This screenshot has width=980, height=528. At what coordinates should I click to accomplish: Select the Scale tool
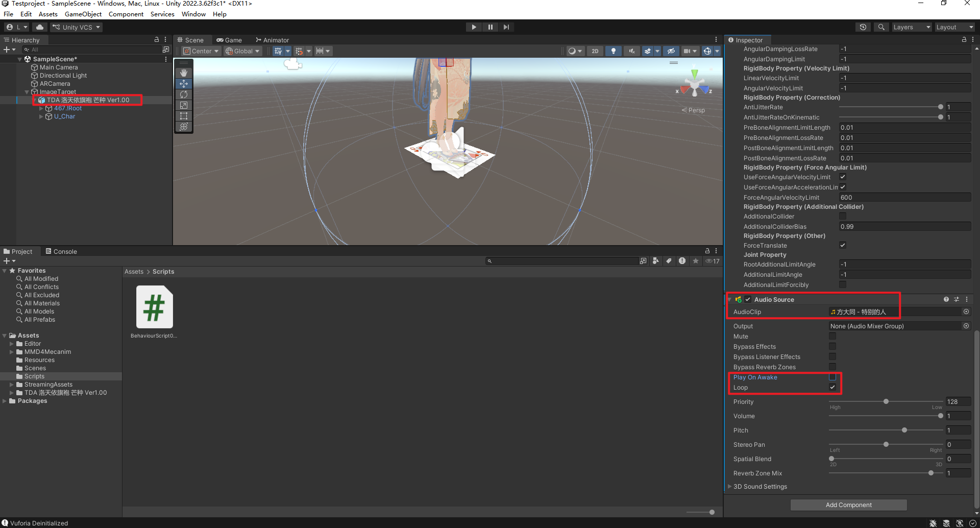click(184, 105)
